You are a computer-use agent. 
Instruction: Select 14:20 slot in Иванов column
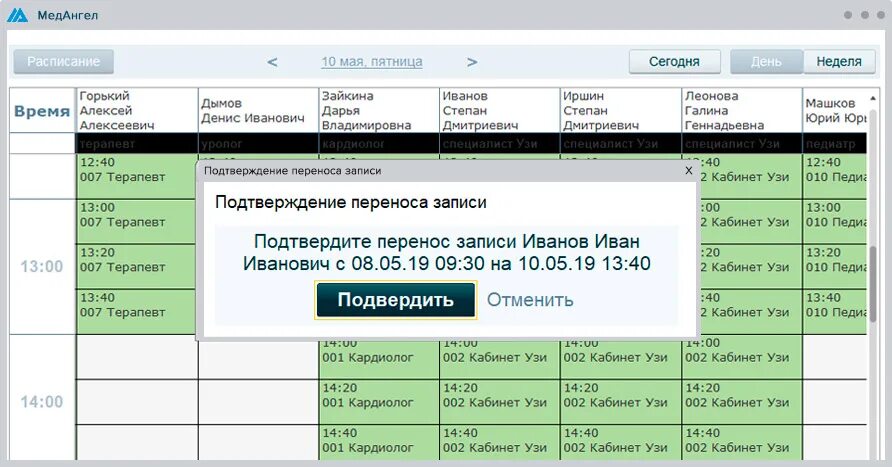coord(499,402)
